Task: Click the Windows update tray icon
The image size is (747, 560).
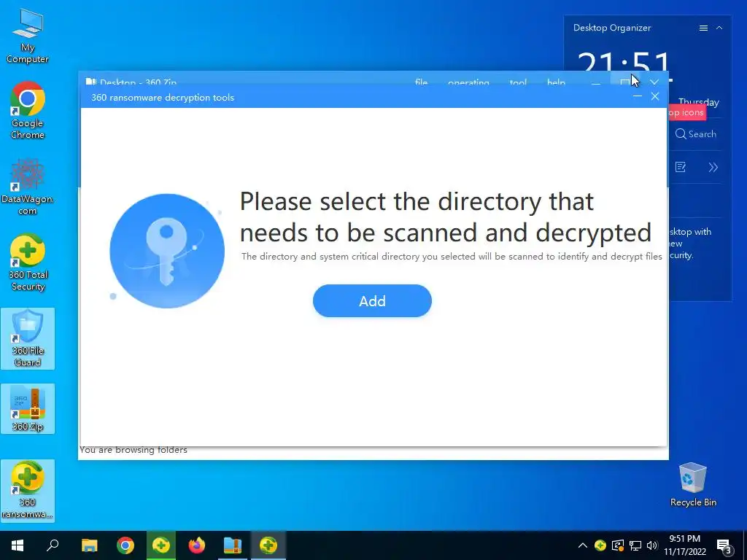Action: click(x=617, y=545)
